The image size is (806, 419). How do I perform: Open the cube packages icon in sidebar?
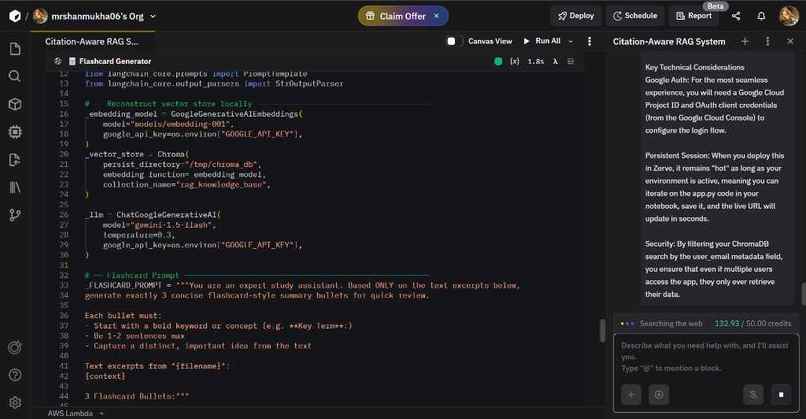(15, 104)
